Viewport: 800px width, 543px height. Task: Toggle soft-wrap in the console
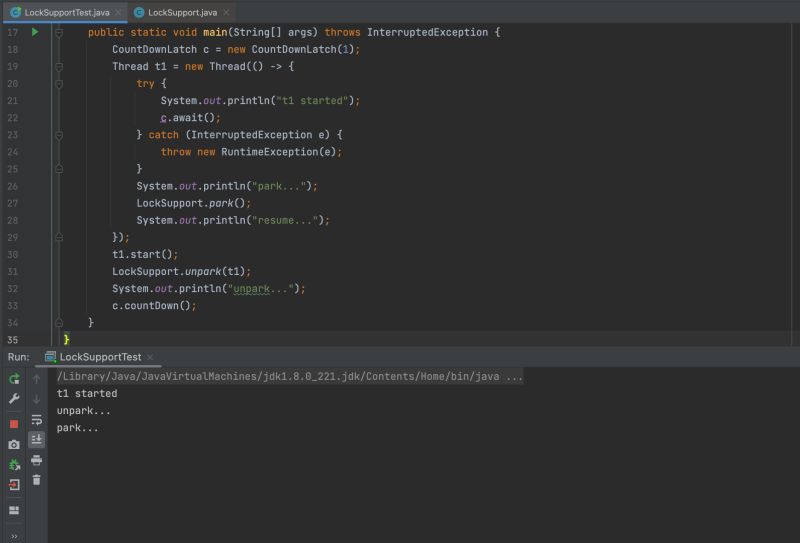coord(37,419)
